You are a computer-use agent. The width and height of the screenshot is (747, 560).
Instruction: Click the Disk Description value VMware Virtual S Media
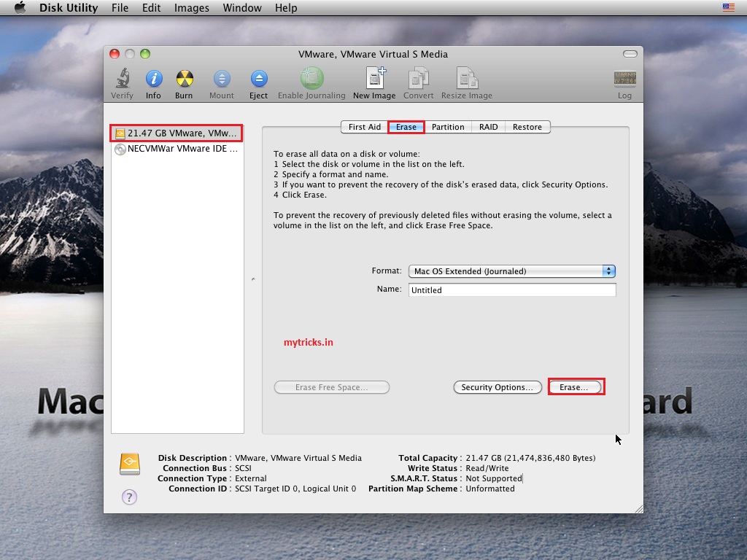click(x=298, y=458)
